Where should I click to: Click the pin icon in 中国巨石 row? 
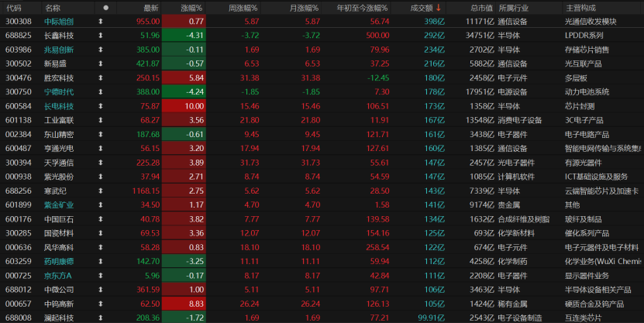coord(101,219)
